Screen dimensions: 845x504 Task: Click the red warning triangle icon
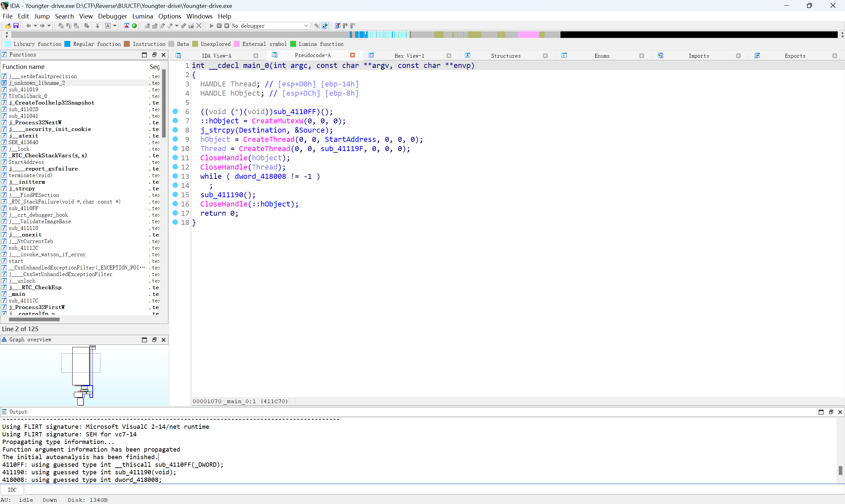point(126,26)
